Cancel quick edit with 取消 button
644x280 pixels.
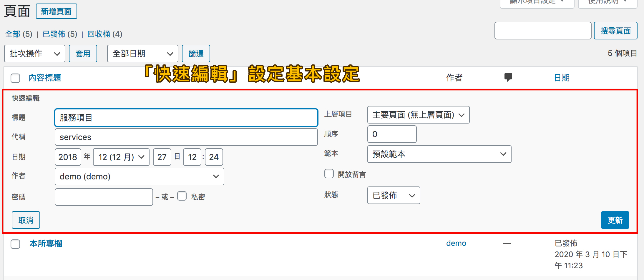(26, 220)
